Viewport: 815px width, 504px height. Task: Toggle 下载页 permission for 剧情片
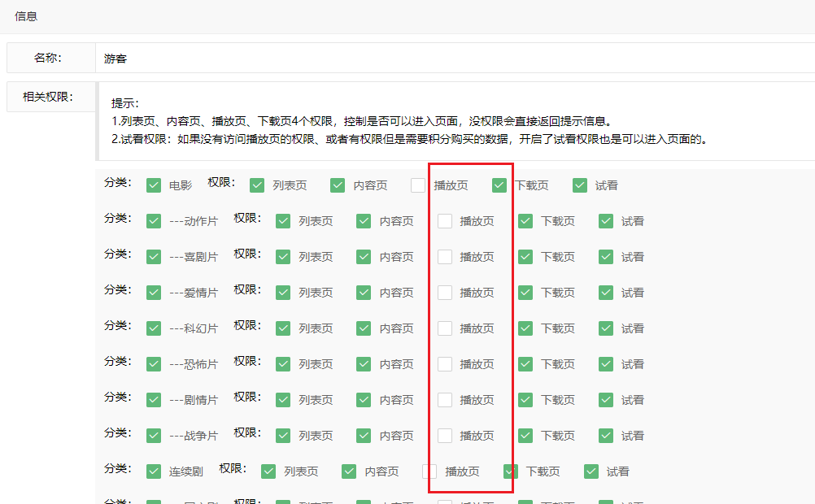point(525,400)
